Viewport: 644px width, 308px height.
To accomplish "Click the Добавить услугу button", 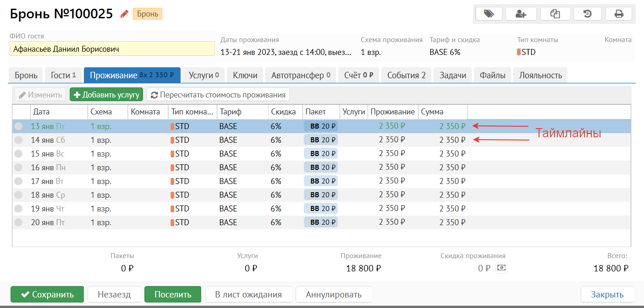I will click(106, 95).
